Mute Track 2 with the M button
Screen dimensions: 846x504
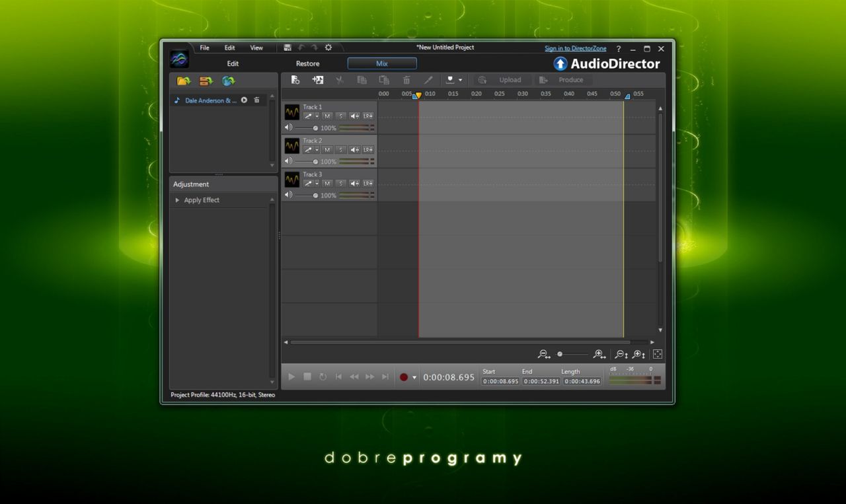pos(327,150)
